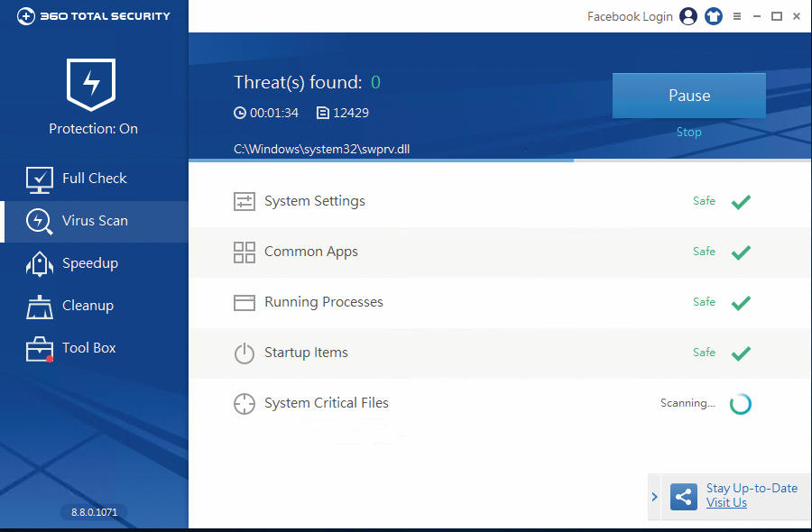This screenshot has width=812, height=532.
Task: Click the Facebook Login text
Action: tap(630, 16)
